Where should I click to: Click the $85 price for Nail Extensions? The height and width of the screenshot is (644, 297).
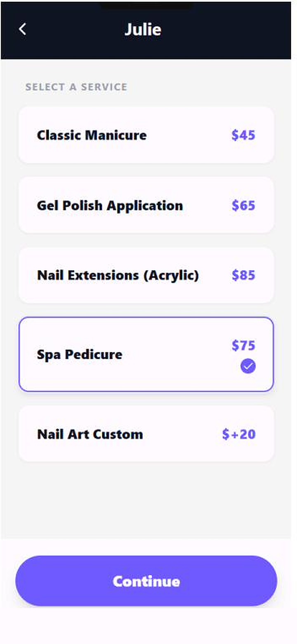pos(243,275)
